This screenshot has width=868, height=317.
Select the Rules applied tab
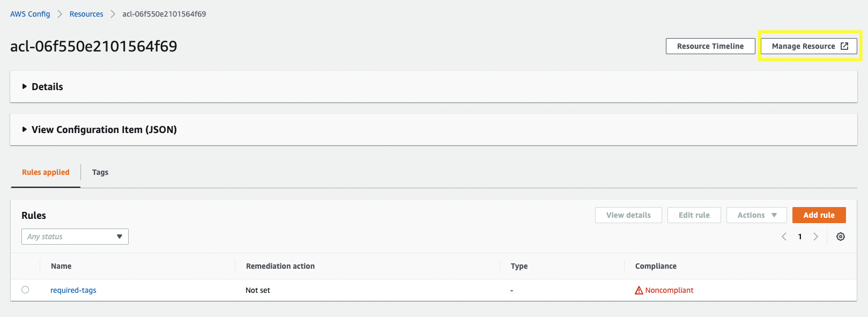pyautogui.click(x=46, y=172)
